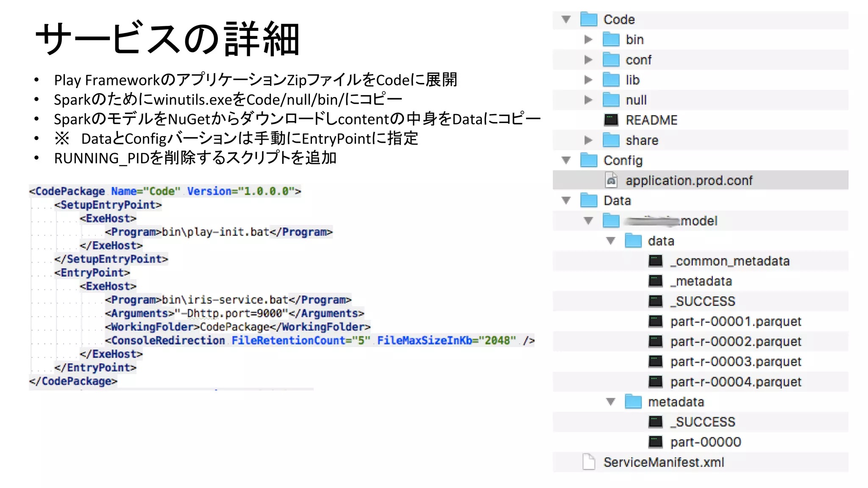Viewport: 868px width, 488px height.
Task: Collapse the Code folder disclosure triangle
Action: click(566, 19)
